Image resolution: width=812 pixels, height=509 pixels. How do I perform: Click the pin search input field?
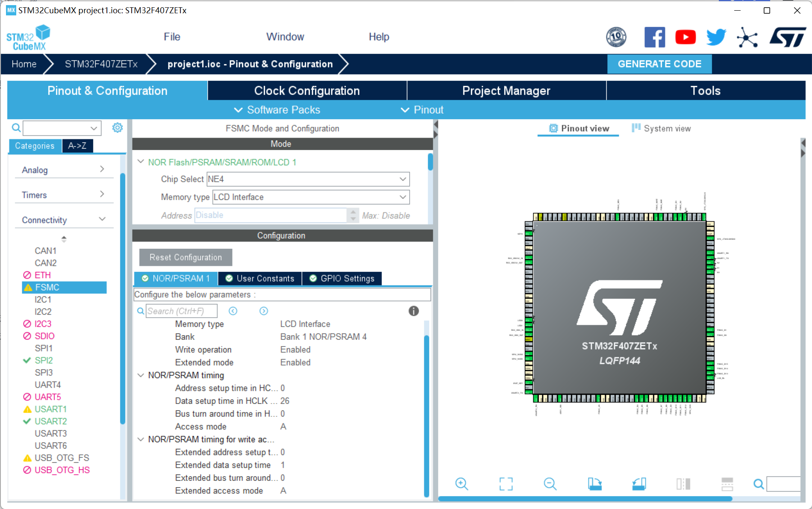[783, 484]
